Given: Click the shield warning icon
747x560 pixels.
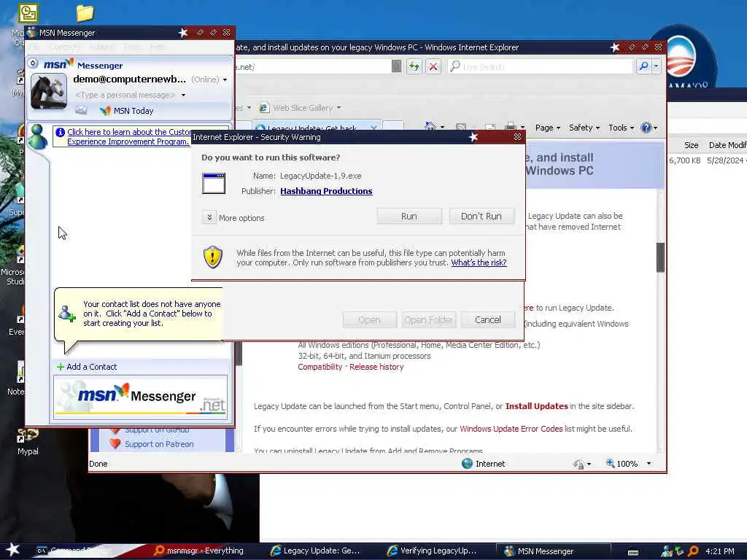Looking at the screenshot, I should [213, 257].
